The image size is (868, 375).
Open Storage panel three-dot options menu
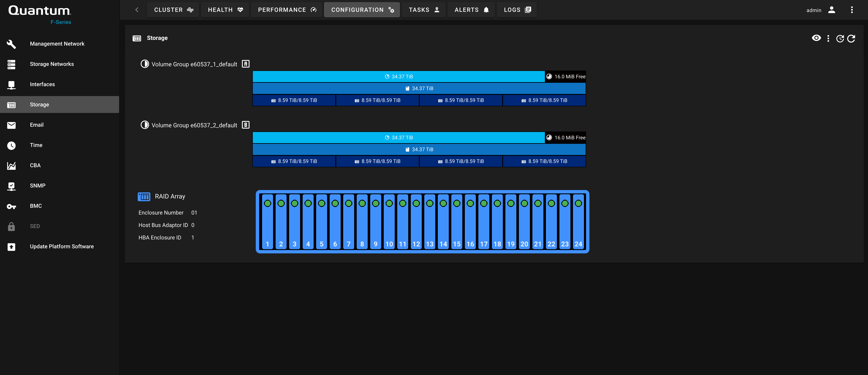coord(828,38)
